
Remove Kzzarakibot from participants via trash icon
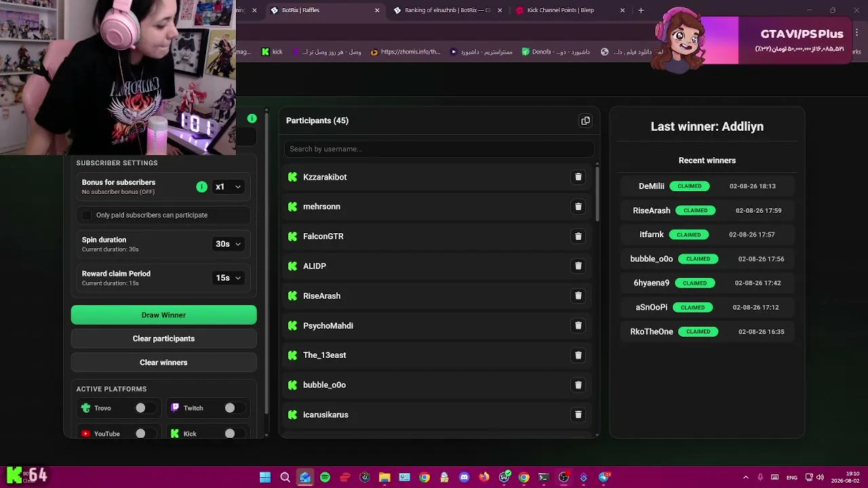[578, 177]
